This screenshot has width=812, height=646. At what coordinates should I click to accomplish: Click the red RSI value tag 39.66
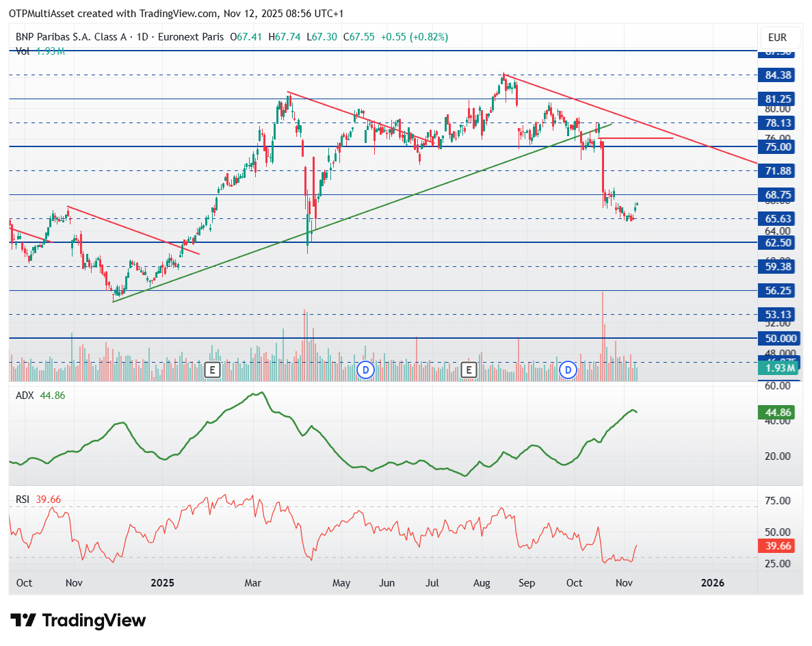(x=777, y=546)
